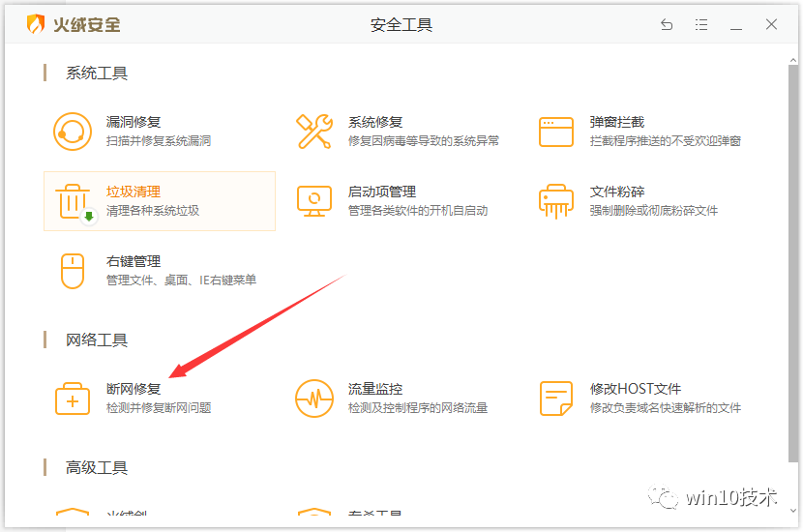Click the vertical scrollbar thumb

[792, 263]
